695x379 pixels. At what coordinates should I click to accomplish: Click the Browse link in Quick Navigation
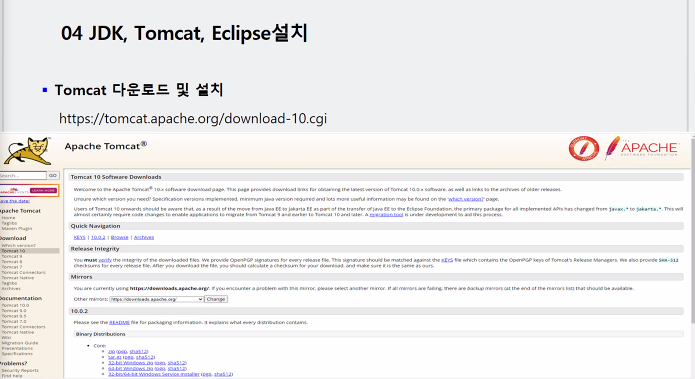119,237
